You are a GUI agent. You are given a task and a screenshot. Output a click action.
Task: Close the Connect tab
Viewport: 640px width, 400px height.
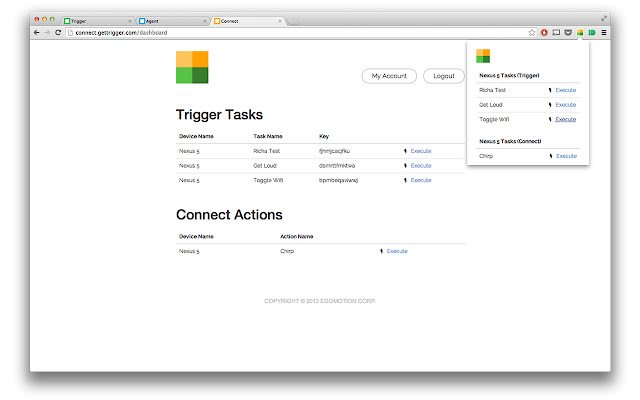(x=280, y=21)
